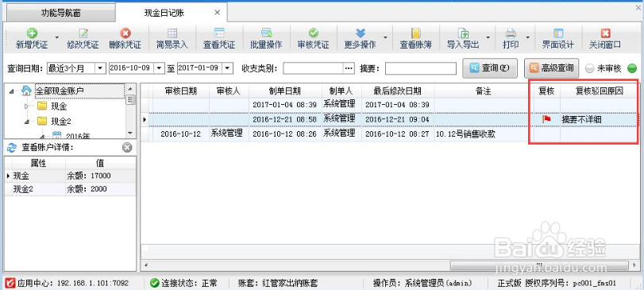
Task: Open the 最近3个月 date range dropdown
Action: pos(100,68)
